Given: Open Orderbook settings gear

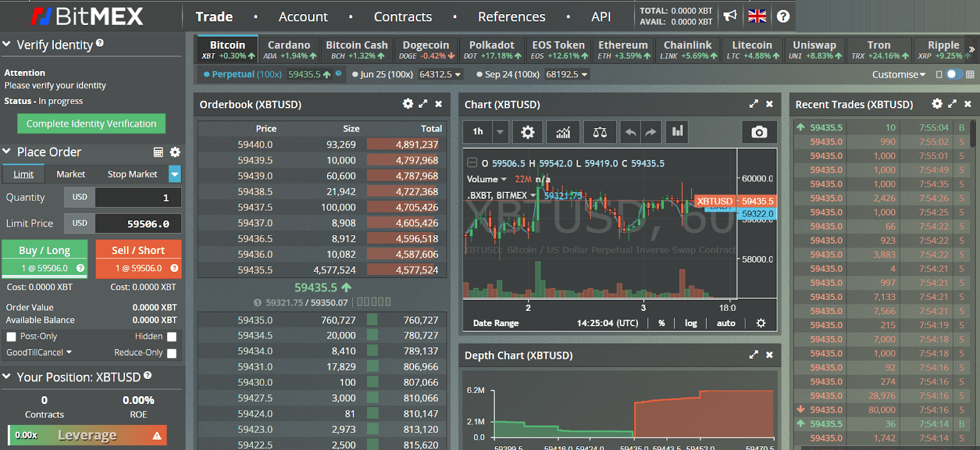Looking at the screenshot, I should 408,103.
